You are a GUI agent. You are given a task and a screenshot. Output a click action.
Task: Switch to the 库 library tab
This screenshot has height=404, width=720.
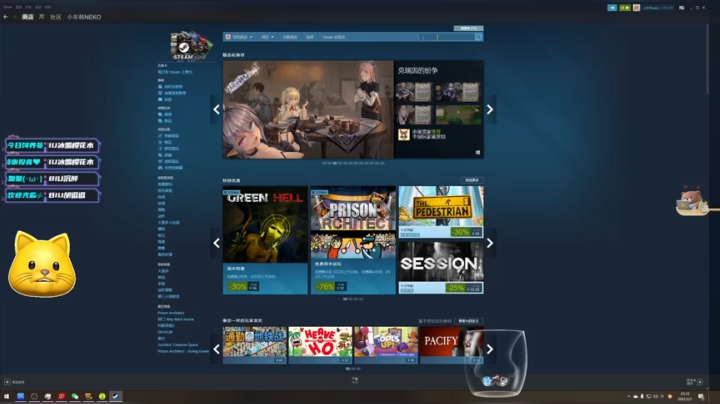point(41,17)
